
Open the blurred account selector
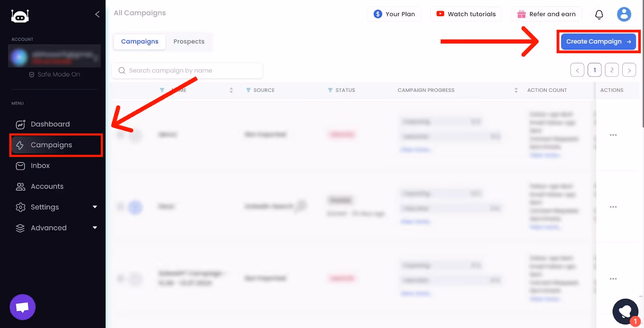point(54,56)
